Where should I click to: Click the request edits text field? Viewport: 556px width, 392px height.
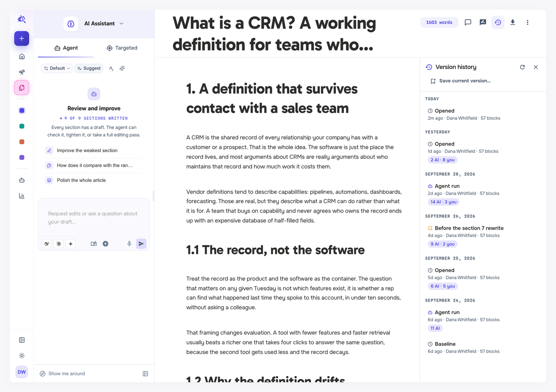pos(94,218)
